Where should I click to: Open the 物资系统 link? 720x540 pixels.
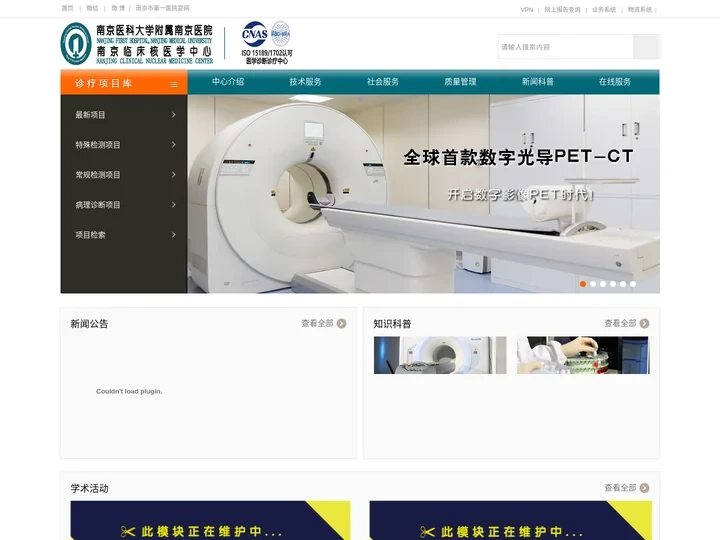click(640, 10)
